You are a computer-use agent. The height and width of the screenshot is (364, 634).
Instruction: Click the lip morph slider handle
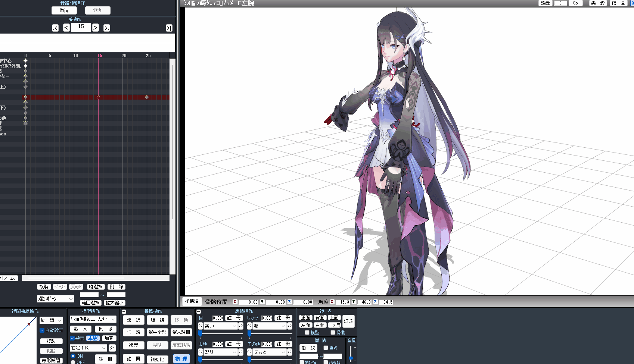tap(249, 333)
